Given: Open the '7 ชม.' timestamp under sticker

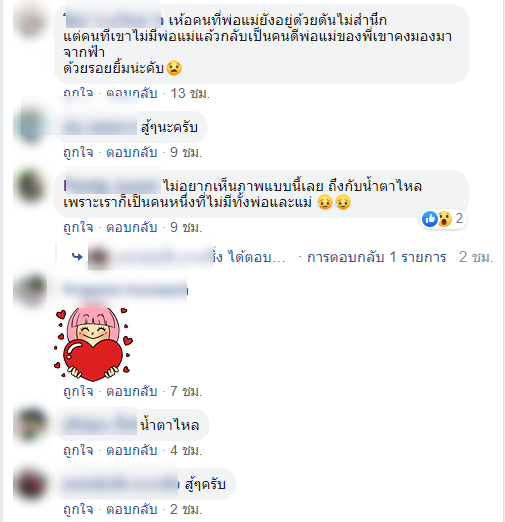Looking at the screenshot, I should 186,391.
